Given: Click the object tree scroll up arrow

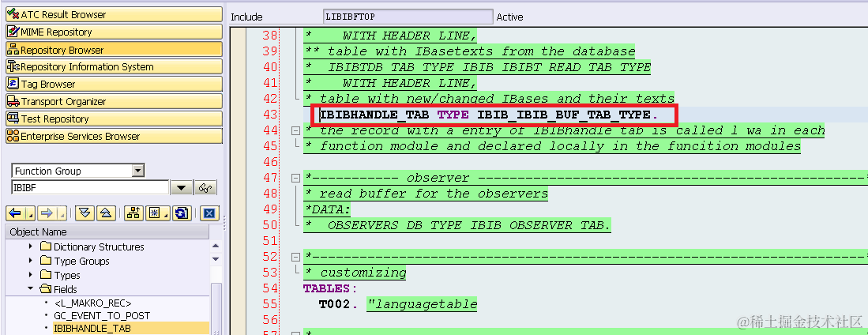Looking at the screenshot, I should point(216,247).
